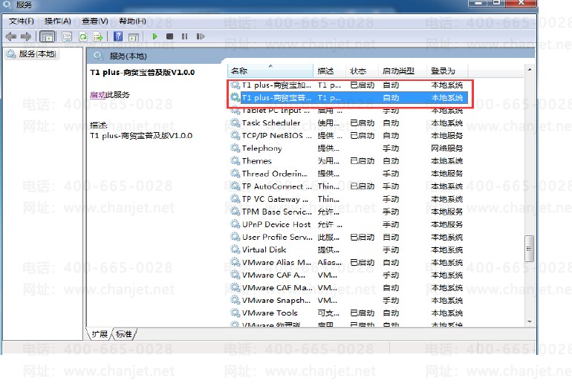
Task: Select the TP VC Gateway service
Action: (348, 199)
